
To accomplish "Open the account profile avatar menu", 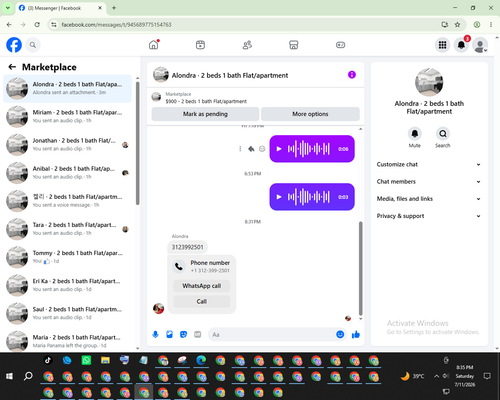I will [480, 45].
